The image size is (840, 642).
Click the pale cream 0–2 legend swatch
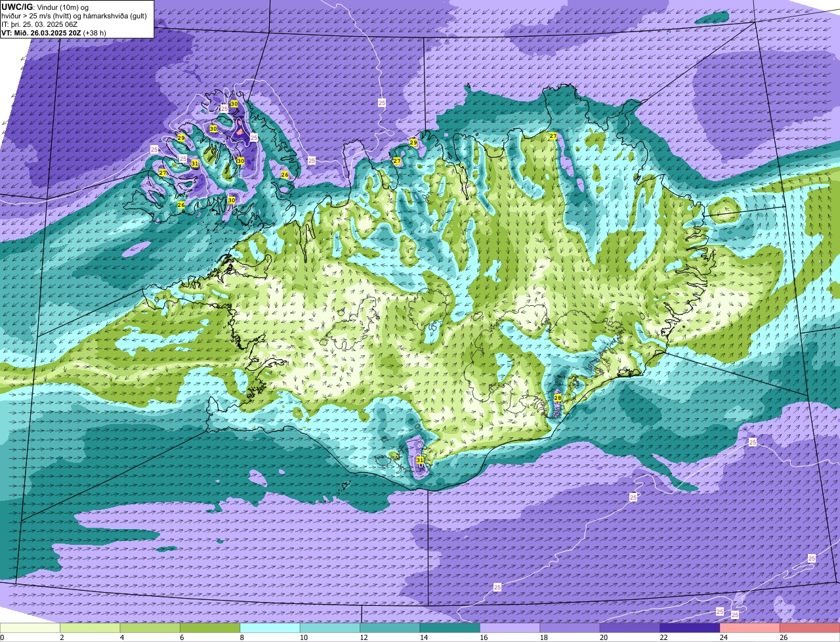pos(30,628)
